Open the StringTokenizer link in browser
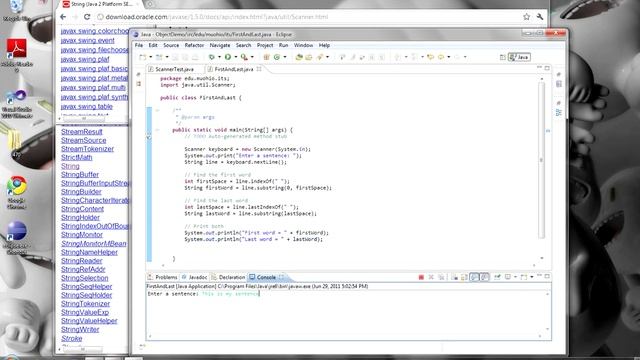 coord(85,304)
